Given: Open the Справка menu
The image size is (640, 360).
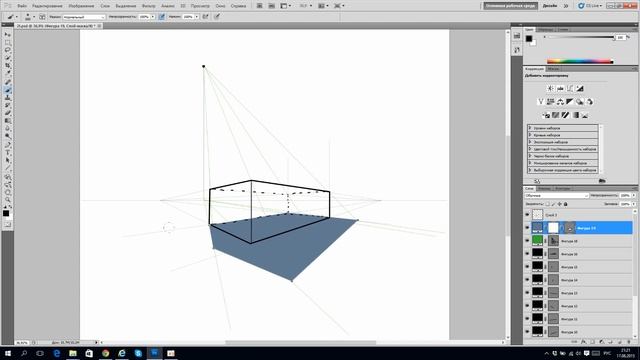Looking at the screenshot, I should (x=238, y=6).
